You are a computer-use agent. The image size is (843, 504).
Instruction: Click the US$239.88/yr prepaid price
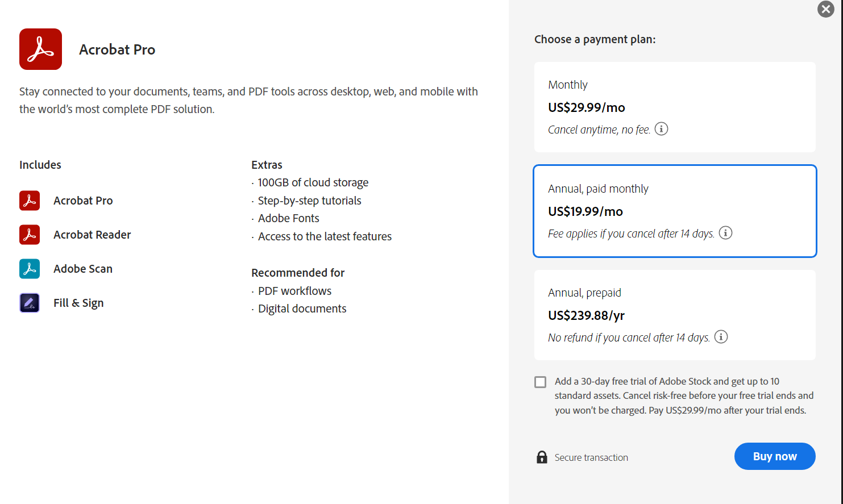tap(586, 314)
